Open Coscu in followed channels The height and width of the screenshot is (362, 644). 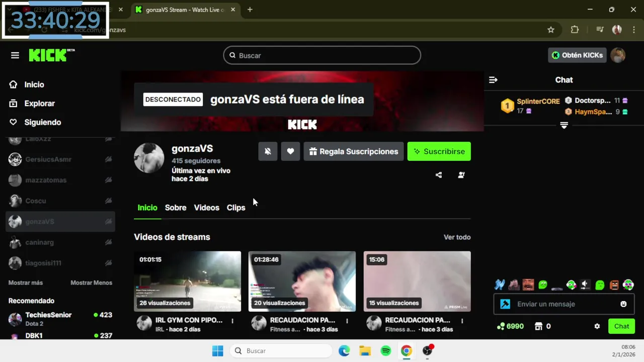pyautogui.click(x=60, y=201)
